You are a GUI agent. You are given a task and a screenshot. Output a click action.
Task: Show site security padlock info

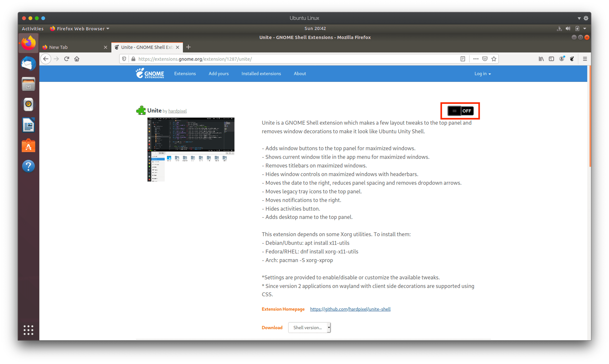(133, 59)
